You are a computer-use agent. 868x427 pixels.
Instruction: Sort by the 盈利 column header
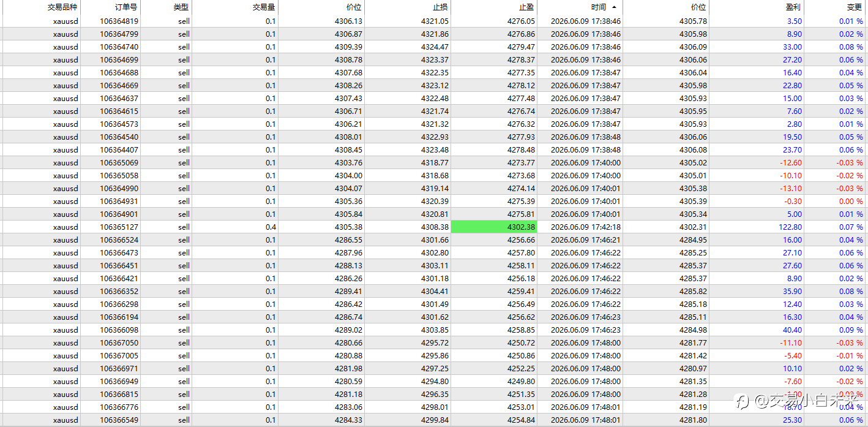793,7
